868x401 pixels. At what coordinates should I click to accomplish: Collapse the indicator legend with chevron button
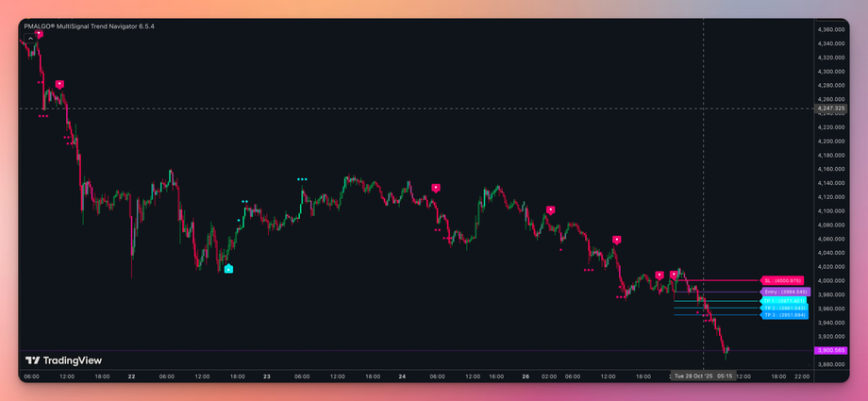(30, 39)
